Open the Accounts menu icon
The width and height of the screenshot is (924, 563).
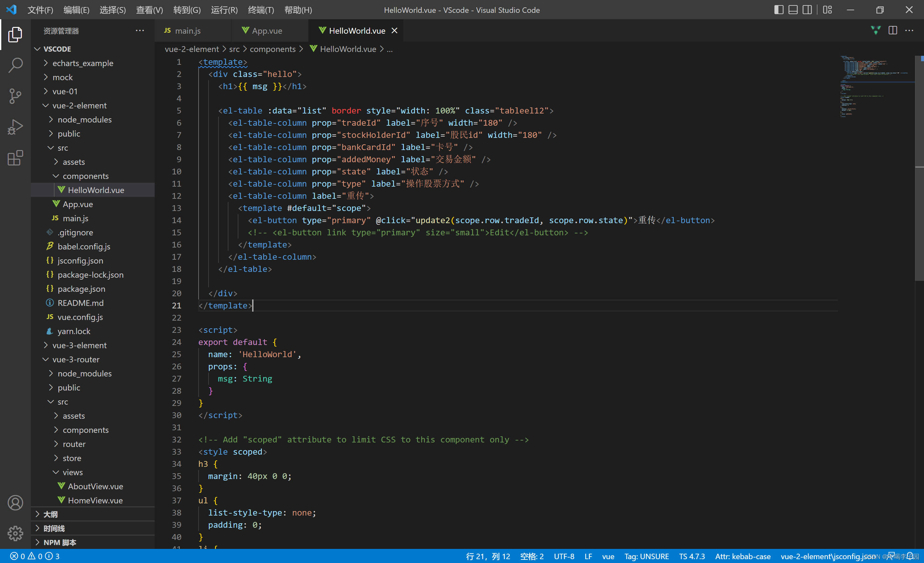(15, 503)
